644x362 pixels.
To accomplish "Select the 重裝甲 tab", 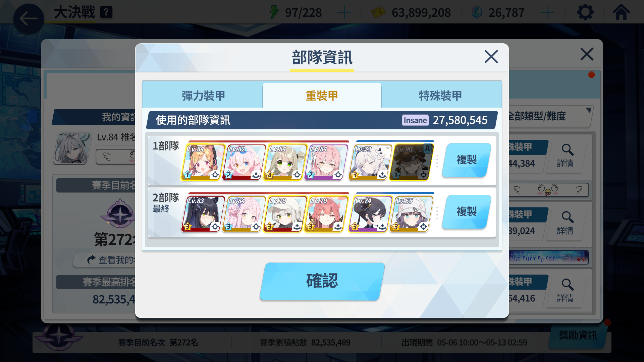I will [x=322, y=96].
